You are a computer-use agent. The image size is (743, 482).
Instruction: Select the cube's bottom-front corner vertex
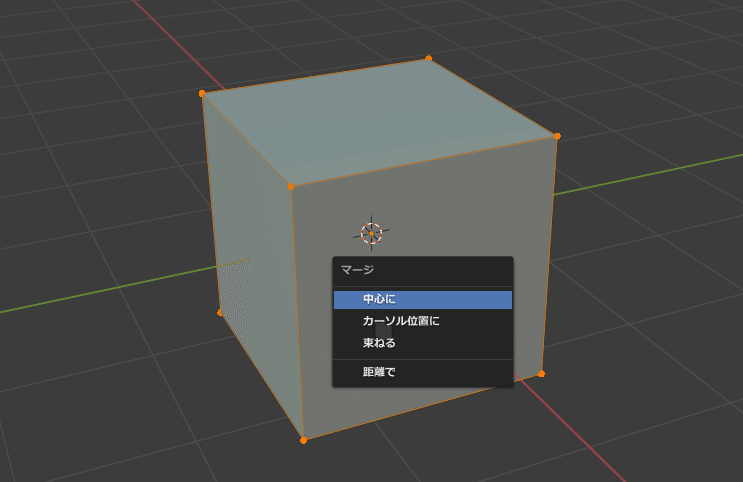tap(303, 441)
